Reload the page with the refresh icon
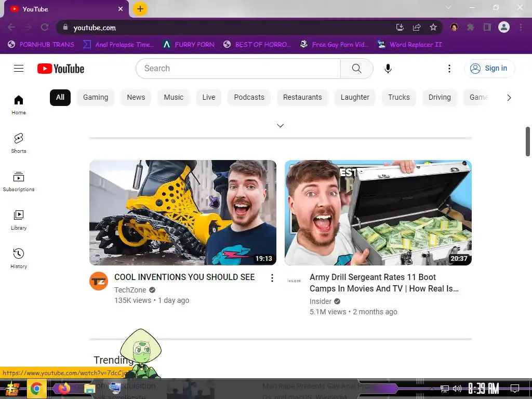Viewport: 532px width, 399px height. 45,27
